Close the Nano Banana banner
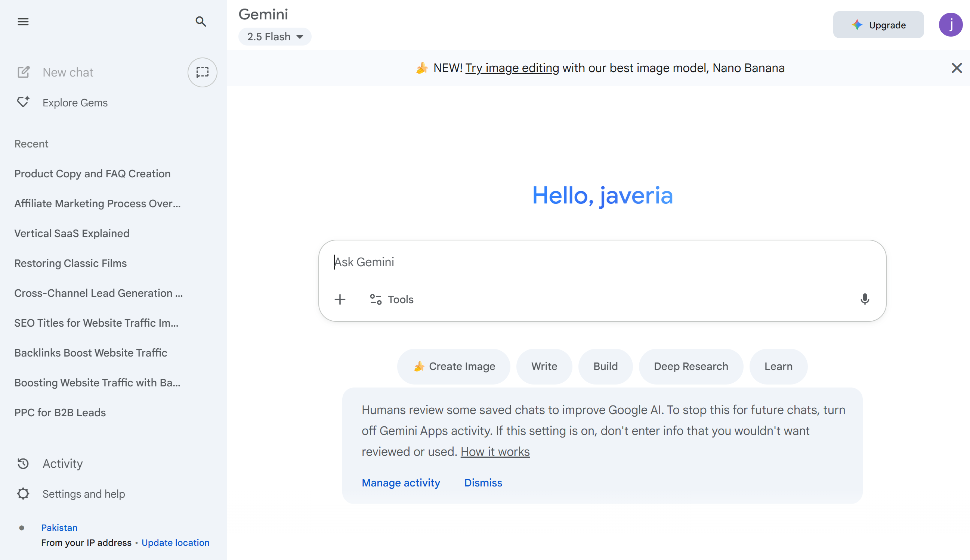 coord(957,68)
